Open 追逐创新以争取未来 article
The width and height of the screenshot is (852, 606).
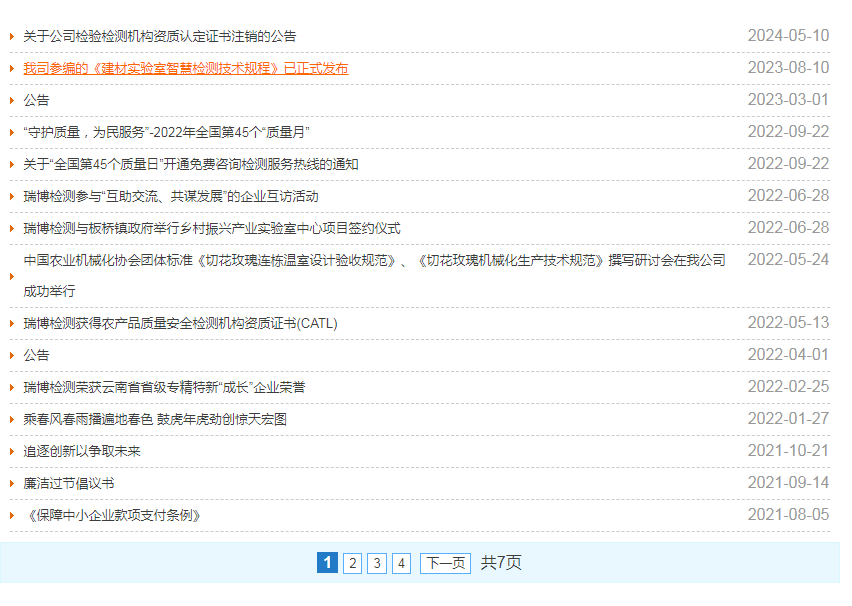[x=82, y=451]
